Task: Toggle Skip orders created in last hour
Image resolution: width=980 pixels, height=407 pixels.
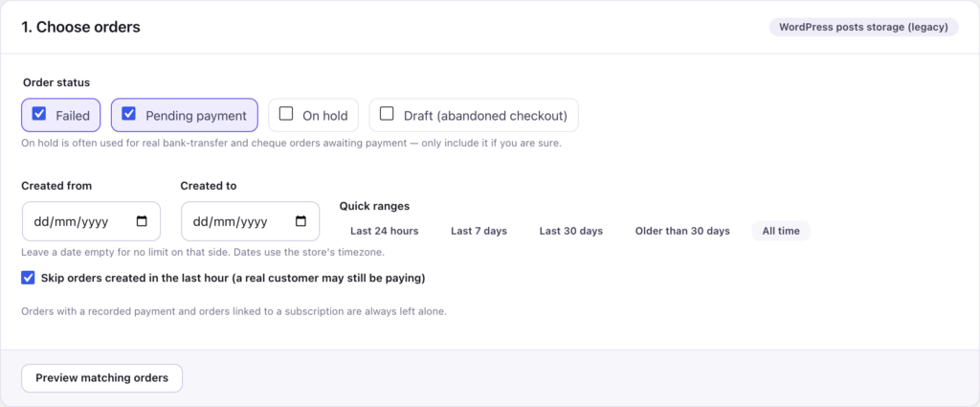Action: point(28,278)
